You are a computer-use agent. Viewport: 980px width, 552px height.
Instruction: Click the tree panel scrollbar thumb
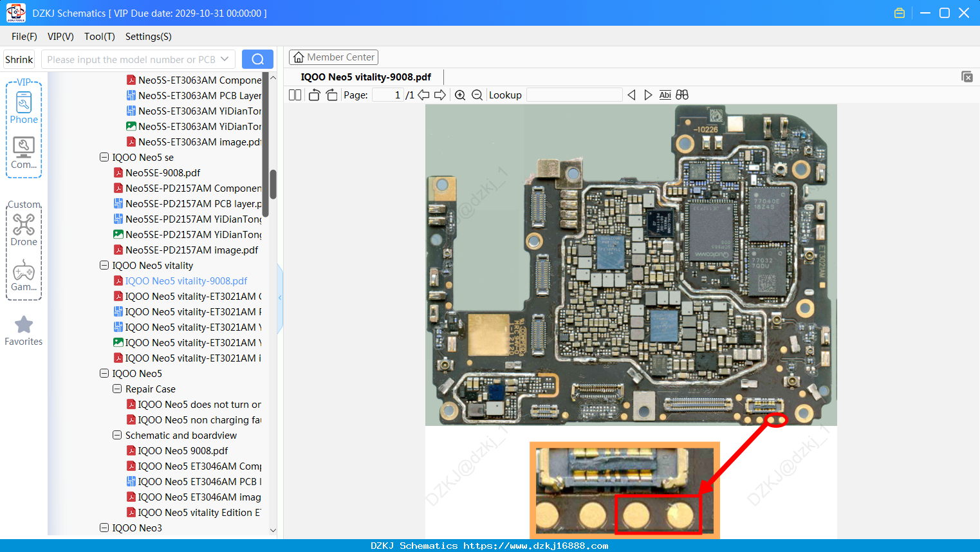point(273,185)
